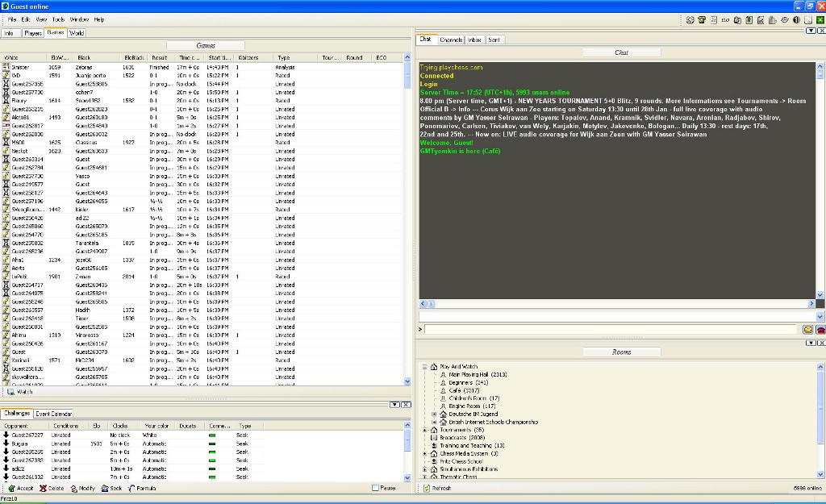Toggle the Pause checkbox
The width and height of the screenshot is (826, 504).
point(376,488)
